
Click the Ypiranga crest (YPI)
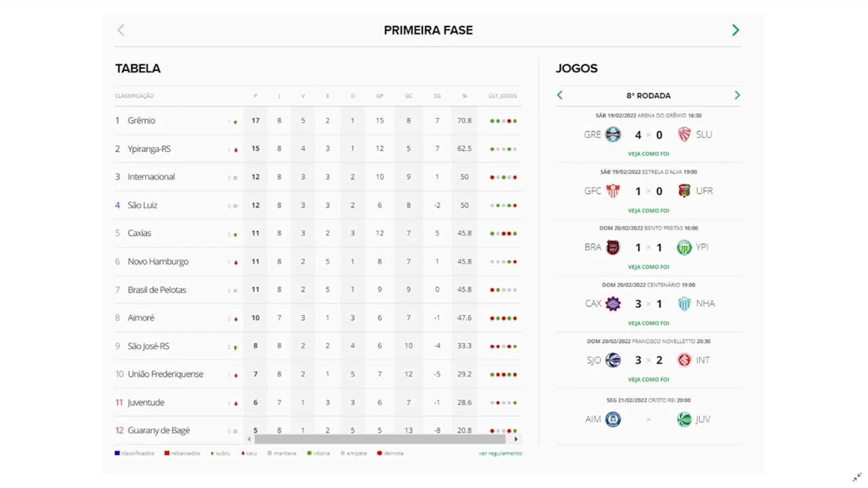point(684,247)
